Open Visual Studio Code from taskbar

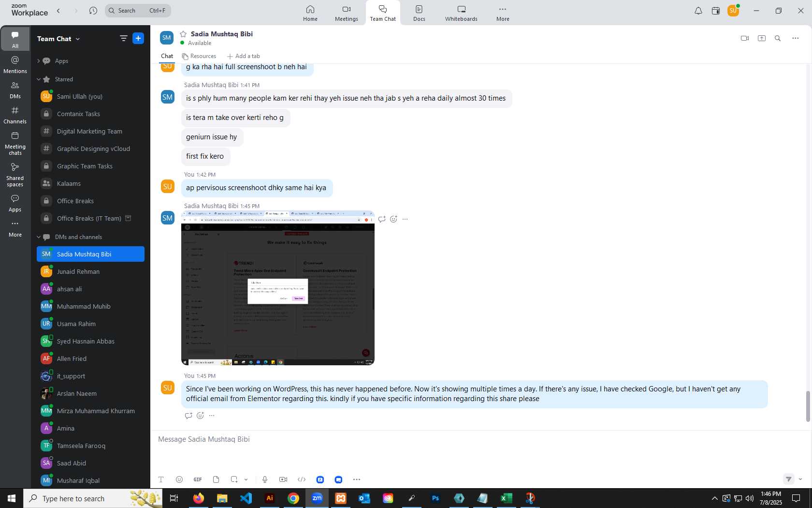click(246, 498)
